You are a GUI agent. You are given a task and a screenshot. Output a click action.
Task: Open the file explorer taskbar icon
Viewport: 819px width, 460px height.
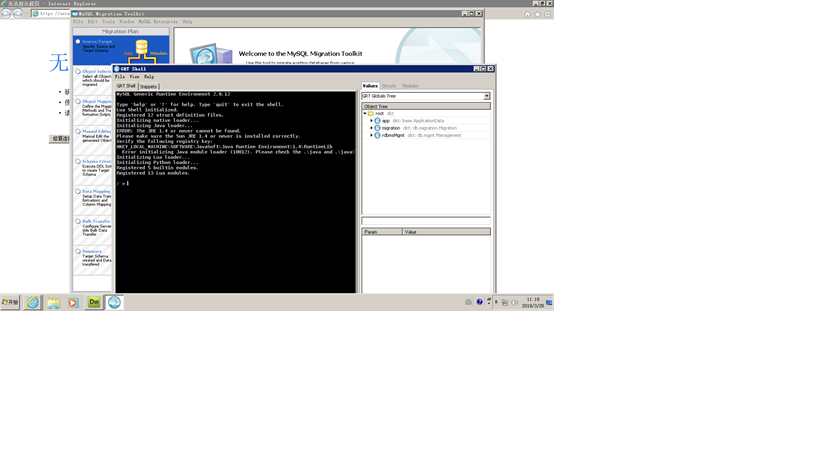tap(53, 302)
